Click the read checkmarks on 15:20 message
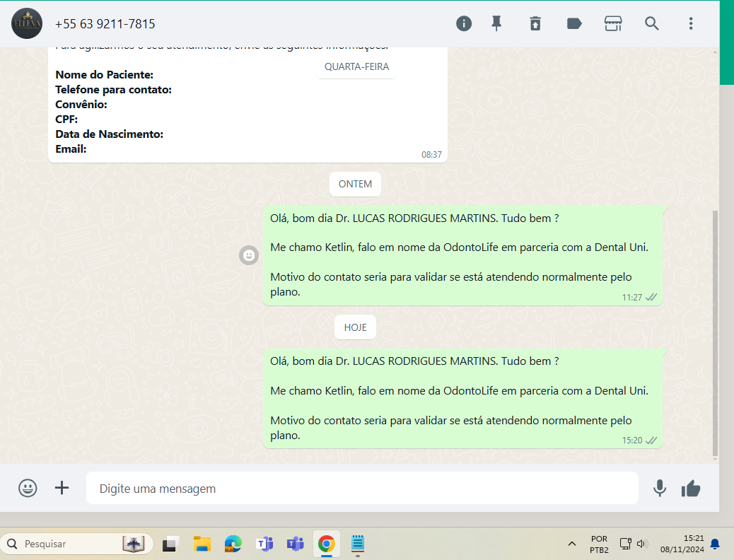Image resolution: width=734 pixels, height=560 pixels. tap(651, 440)
